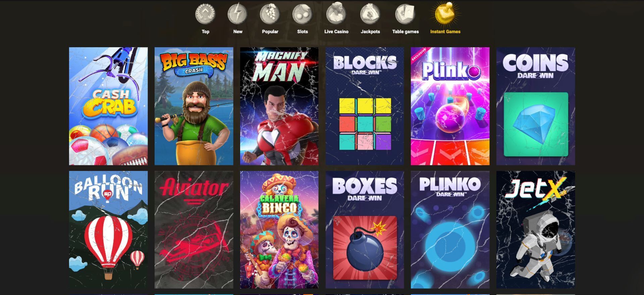Click the Table games cards icon
Screen dimensions: 644x295
click(405, 14)
